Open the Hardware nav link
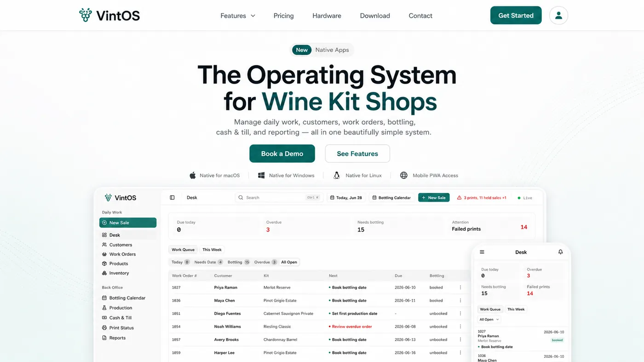This screenshot has width=644, height=362. click(x=327, y=16)
